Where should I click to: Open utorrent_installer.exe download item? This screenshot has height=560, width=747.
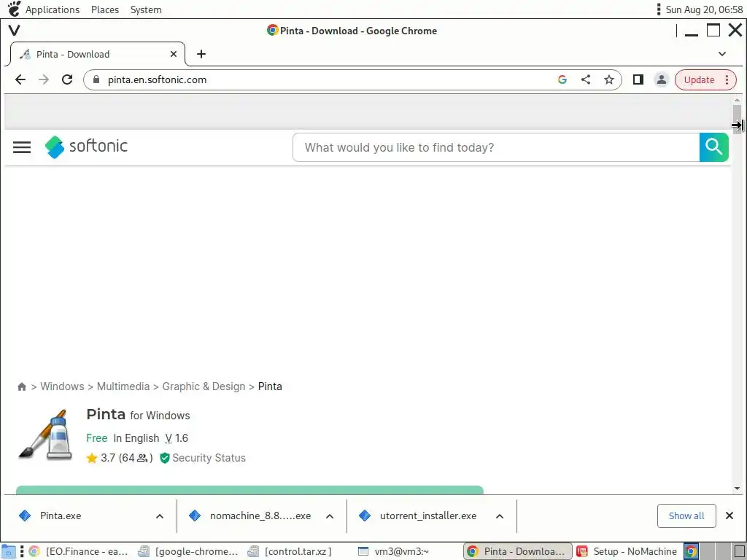coord(427,516)
